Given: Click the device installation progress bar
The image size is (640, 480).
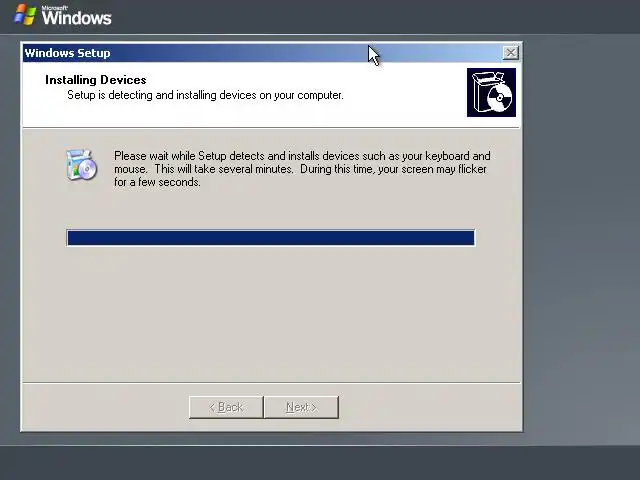Looking at the screenshot, I should 271,238.
